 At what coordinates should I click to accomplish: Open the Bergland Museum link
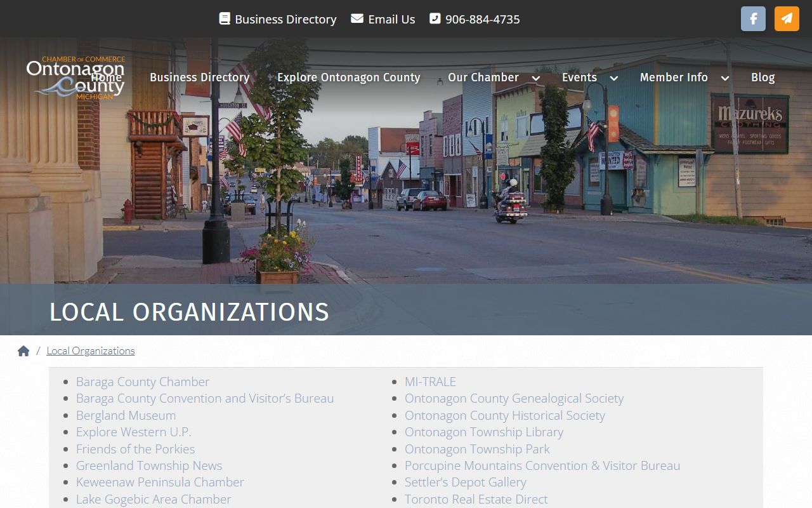(126, 415)
